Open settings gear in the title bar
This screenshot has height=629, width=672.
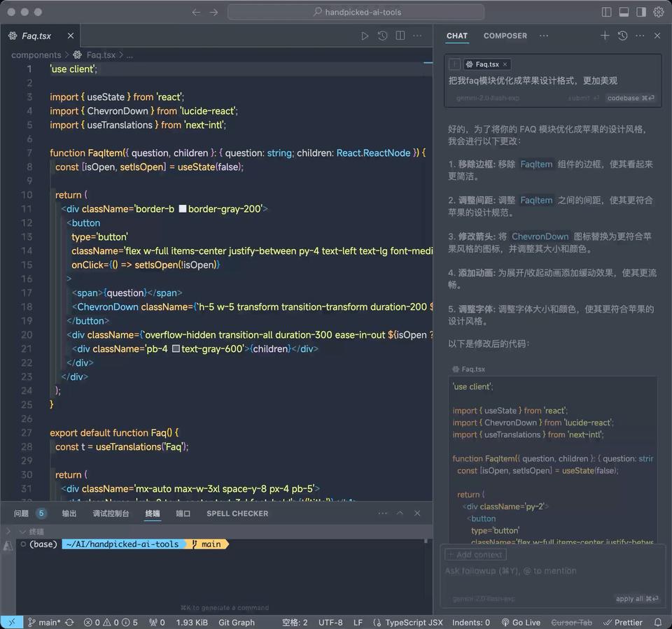tap(658, 12)
